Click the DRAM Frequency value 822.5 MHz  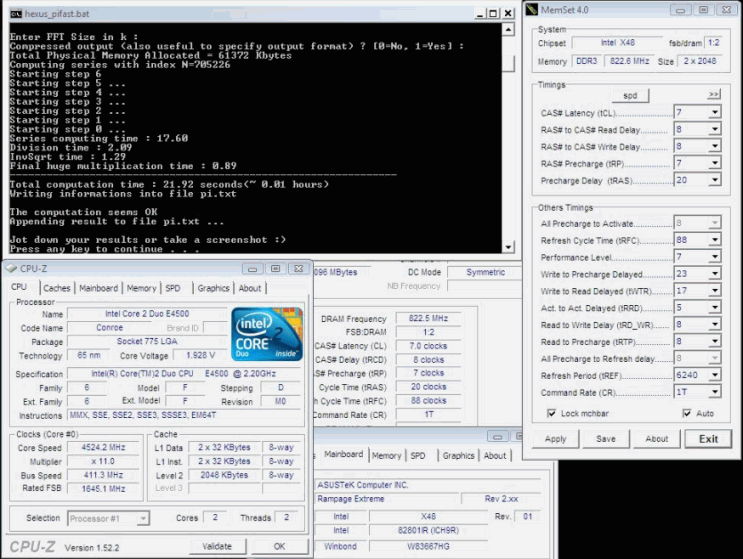428,318
